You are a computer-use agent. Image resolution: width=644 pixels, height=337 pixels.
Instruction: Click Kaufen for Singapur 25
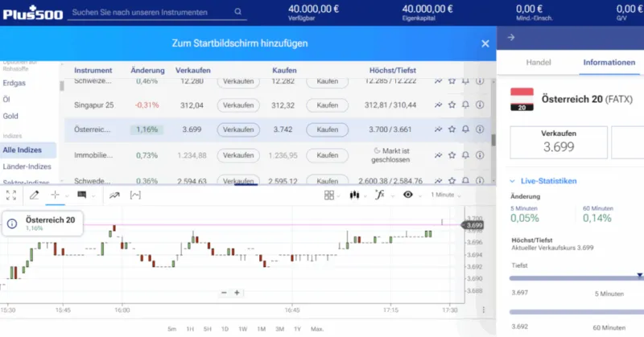(x=328, y=105)
